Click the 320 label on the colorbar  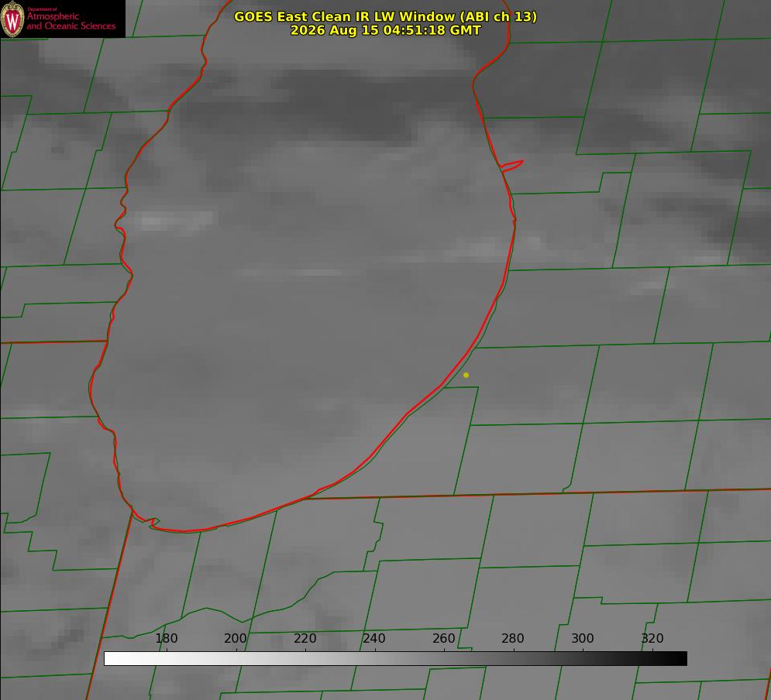(652, 638)
